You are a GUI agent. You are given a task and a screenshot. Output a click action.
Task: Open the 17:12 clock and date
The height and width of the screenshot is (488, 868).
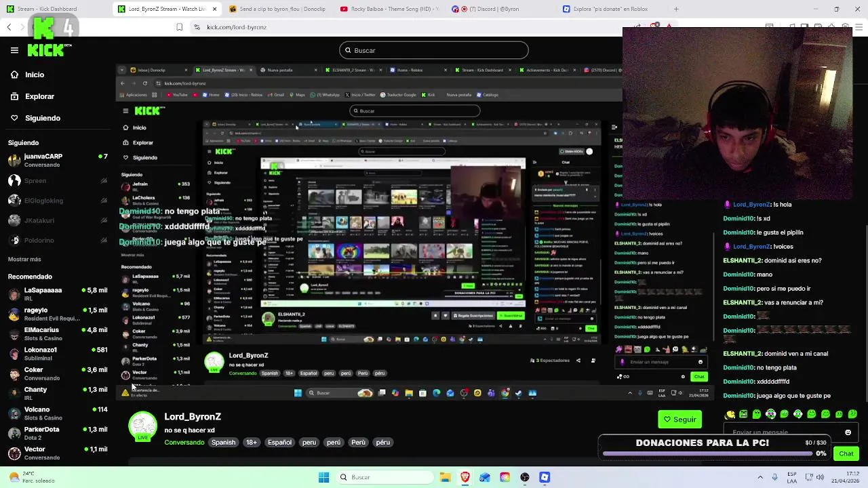coord(846,477)
